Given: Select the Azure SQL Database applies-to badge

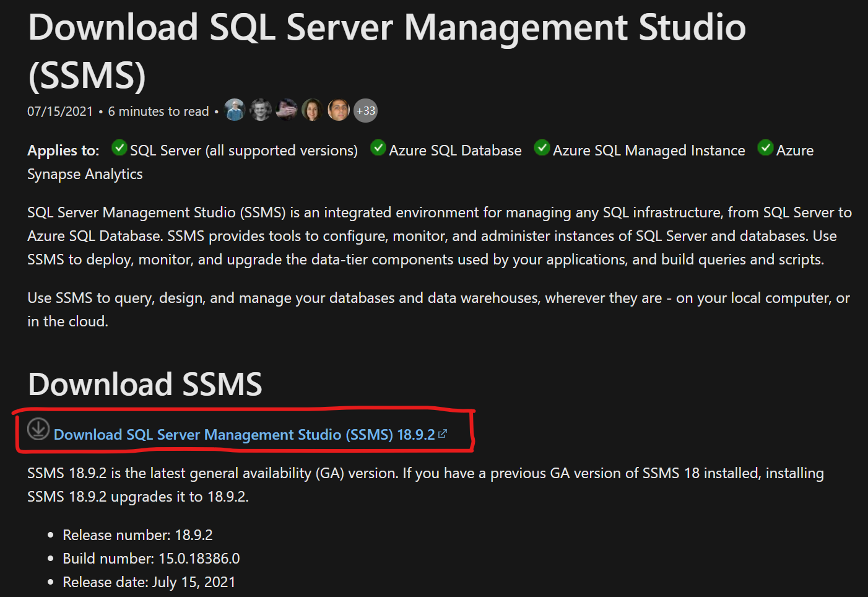Looking at the screenshot, I should pyautogui.click(x=455, y=150).
